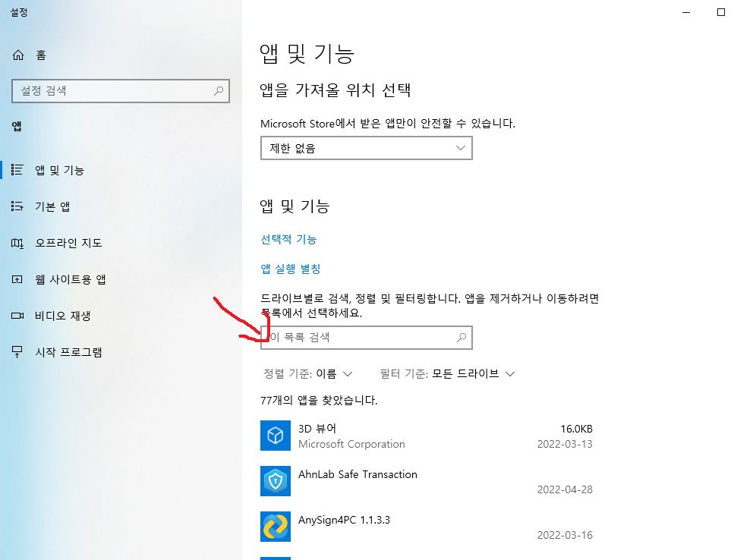Click the 오프라인 지도 map icon
The height and width of the screenshot is (560, 734).
tap(18, 243)
